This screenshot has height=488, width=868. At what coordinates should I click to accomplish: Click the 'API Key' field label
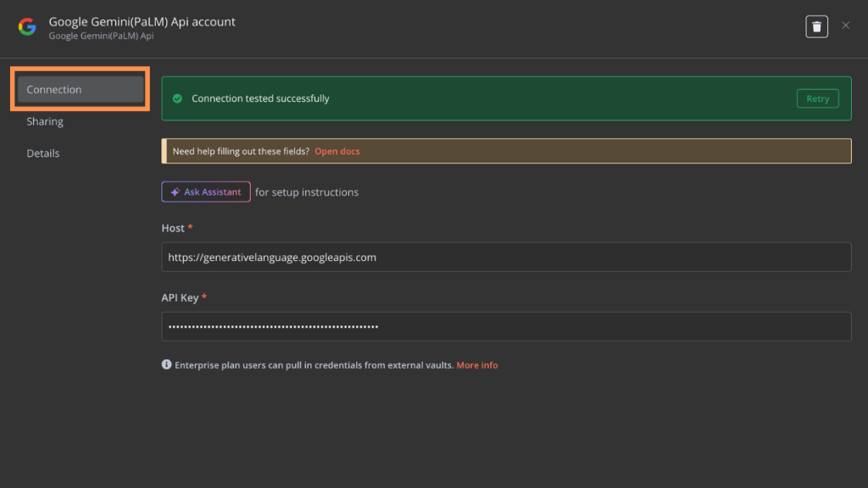pos(180,297)
